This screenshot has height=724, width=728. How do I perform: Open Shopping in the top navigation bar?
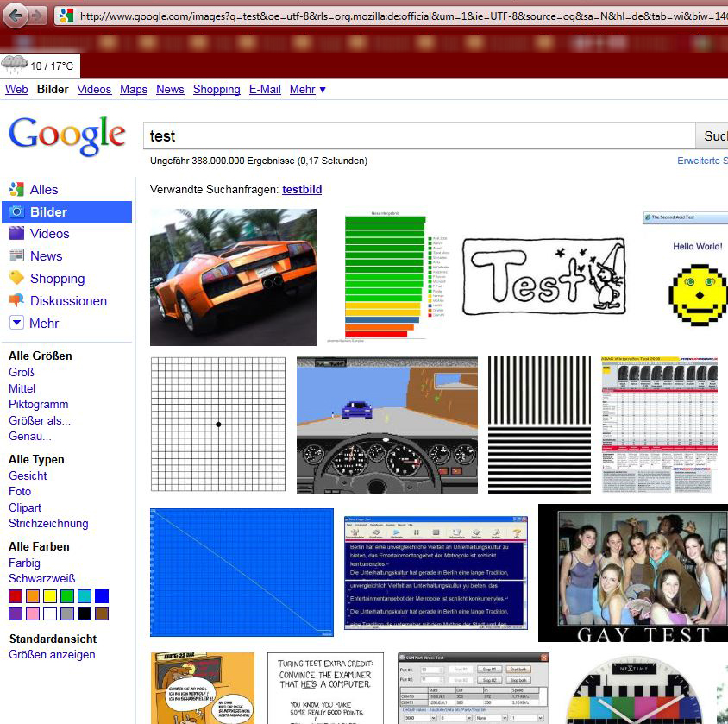coord(217,89)
